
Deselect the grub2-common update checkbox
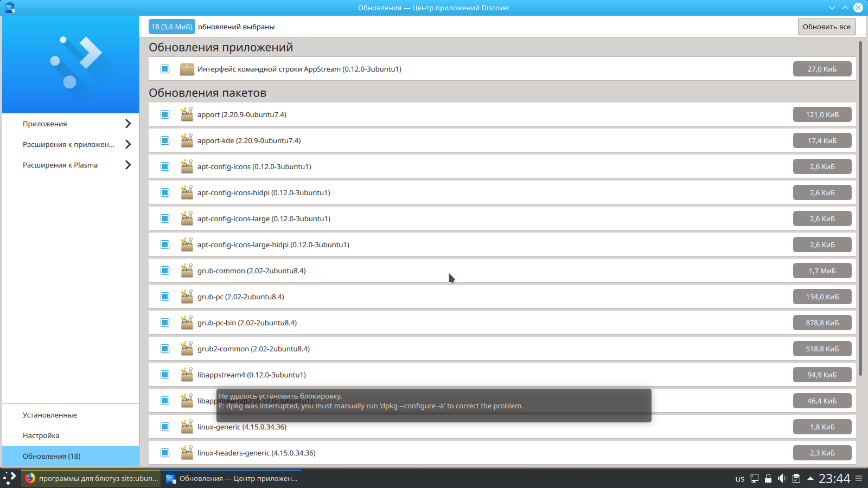pos(165,349)
